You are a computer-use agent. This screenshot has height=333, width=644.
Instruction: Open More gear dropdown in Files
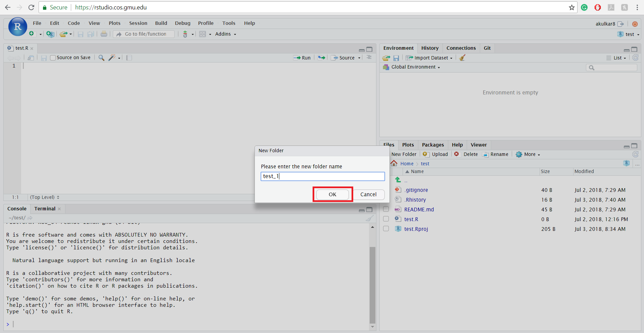(x=528, y=154)
